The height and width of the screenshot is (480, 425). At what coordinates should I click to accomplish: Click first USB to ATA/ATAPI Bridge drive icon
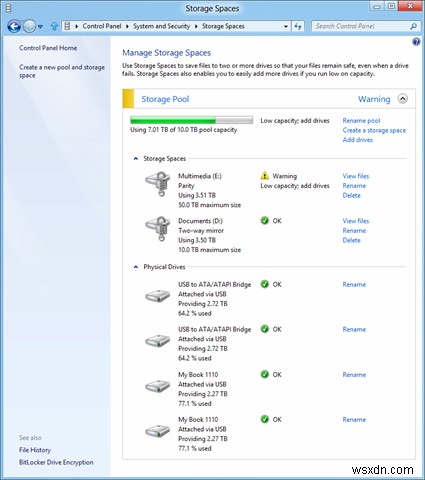(x=158, y=296)
